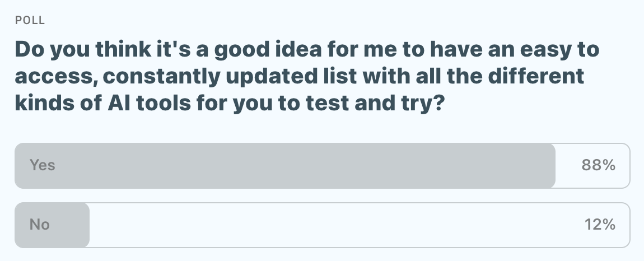644x261 pixels.
Task: Click the 12% result figure
Action: click(600, 225)
